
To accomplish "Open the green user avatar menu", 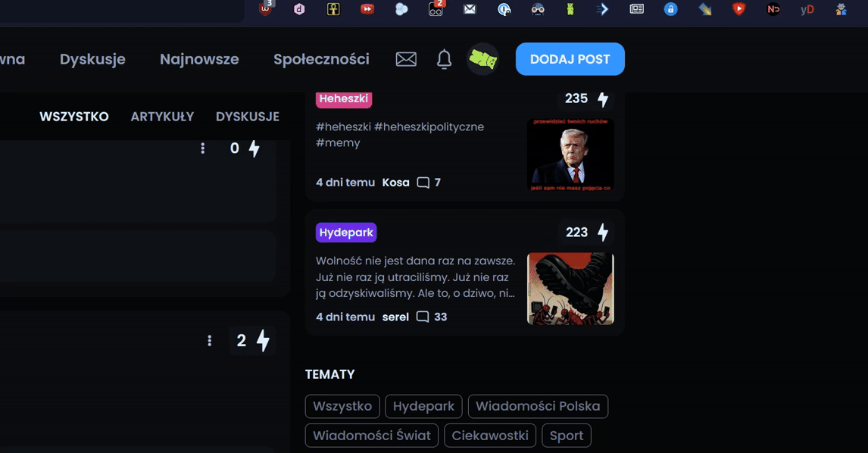I will click(482, 58).
